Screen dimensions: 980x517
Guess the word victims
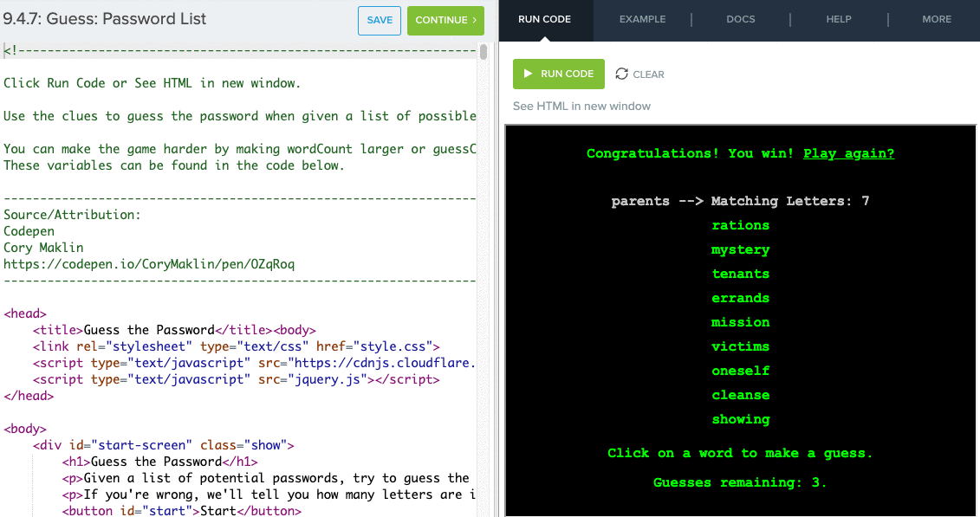(741, 346)
